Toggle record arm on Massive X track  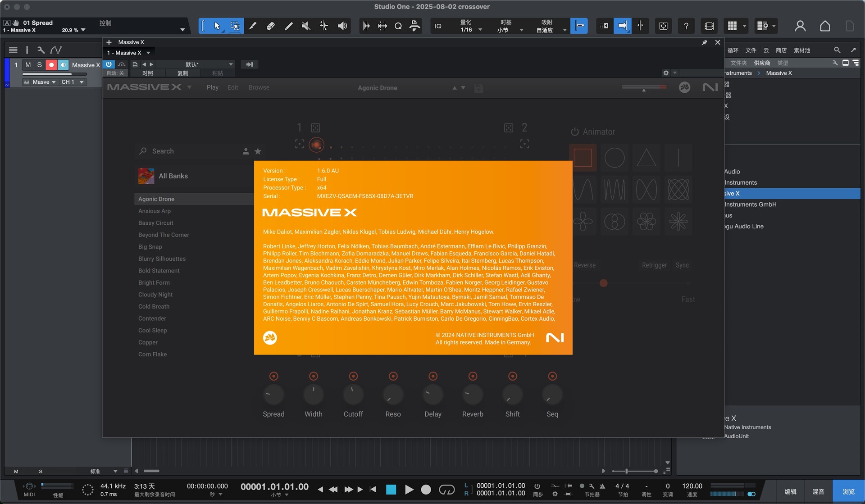coord(51,65)
